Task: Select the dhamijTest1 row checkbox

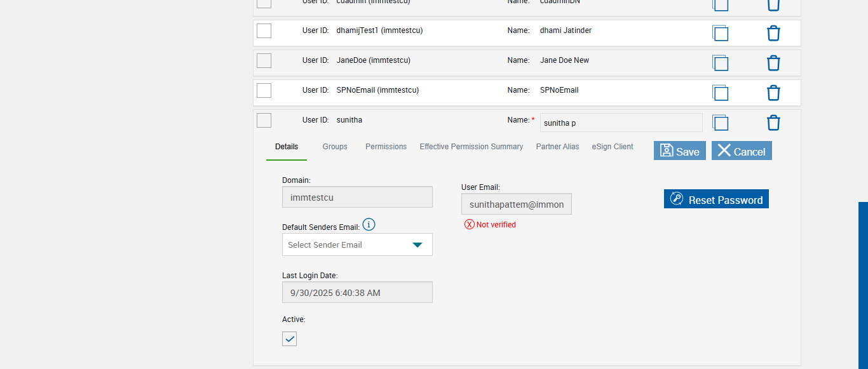Action: (264, 30)
